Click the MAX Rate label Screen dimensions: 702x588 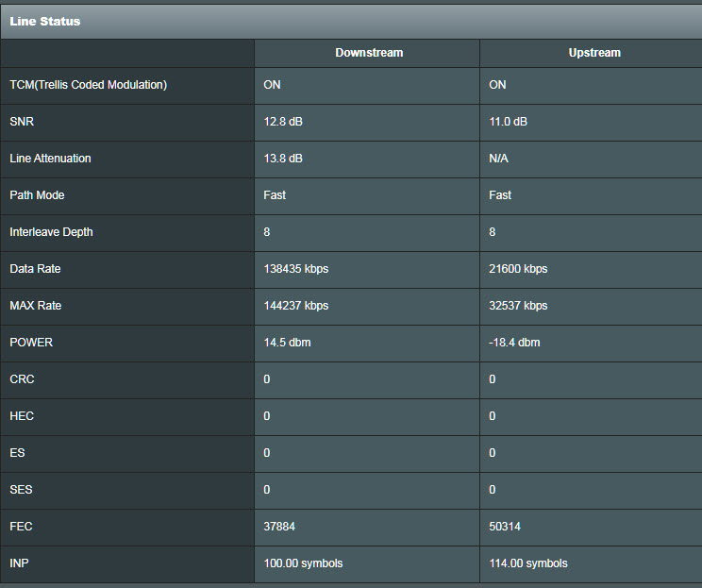pyautogui.click(x=35, y=306)
